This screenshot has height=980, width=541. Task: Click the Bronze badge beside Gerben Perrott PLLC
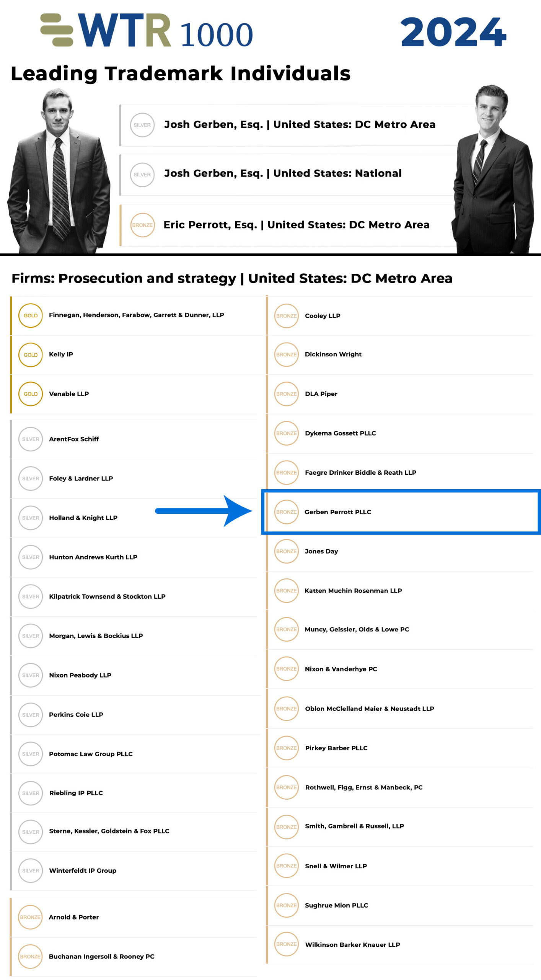coord(286,512)
